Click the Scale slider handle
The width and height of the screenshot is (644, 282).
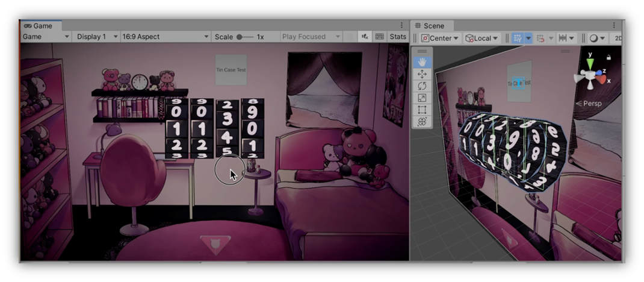240,37
